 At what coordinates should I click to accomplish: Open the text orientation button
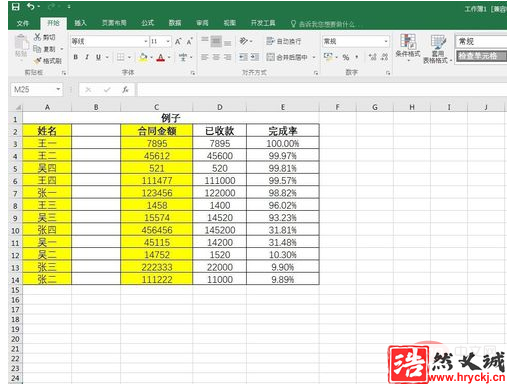click(x=244, y=41)
